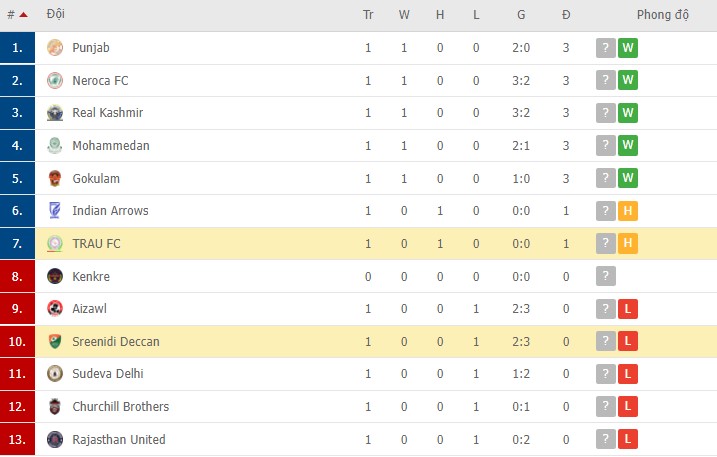Click the Phong độ column header
717x457 pixels.
click(x=662, y=15)
